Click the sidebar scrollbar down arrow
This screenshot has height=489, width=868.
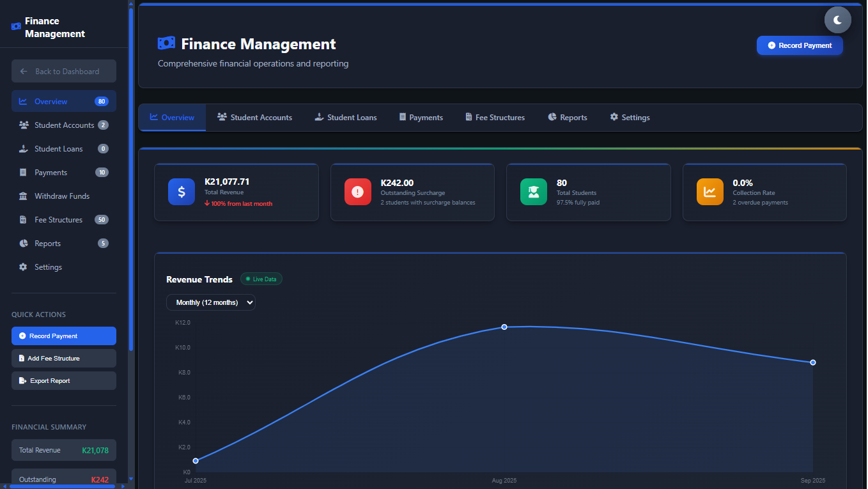coord(131,478)
